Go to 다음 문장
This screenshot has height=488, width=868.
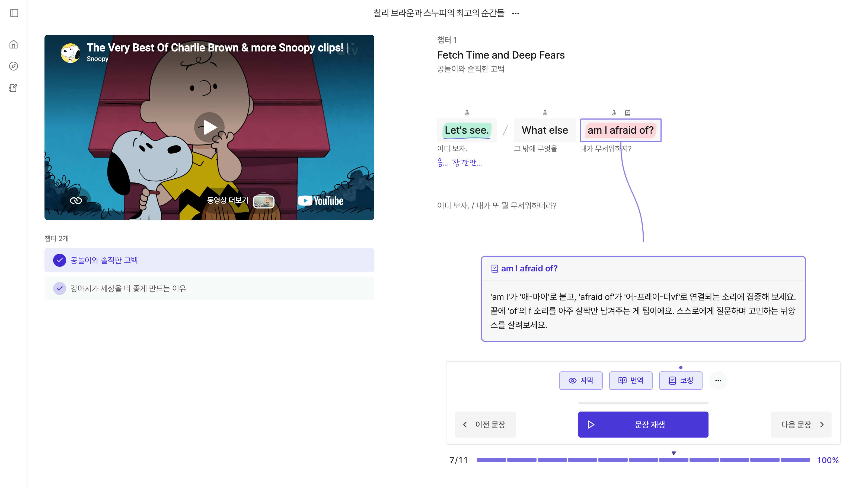point(801,425)
